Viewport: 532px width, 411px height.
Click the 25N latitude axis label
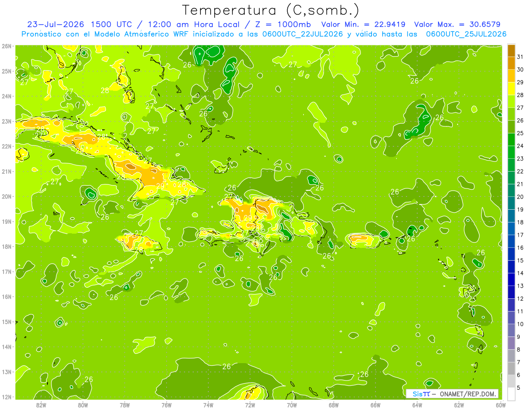(x=6, y=71)
